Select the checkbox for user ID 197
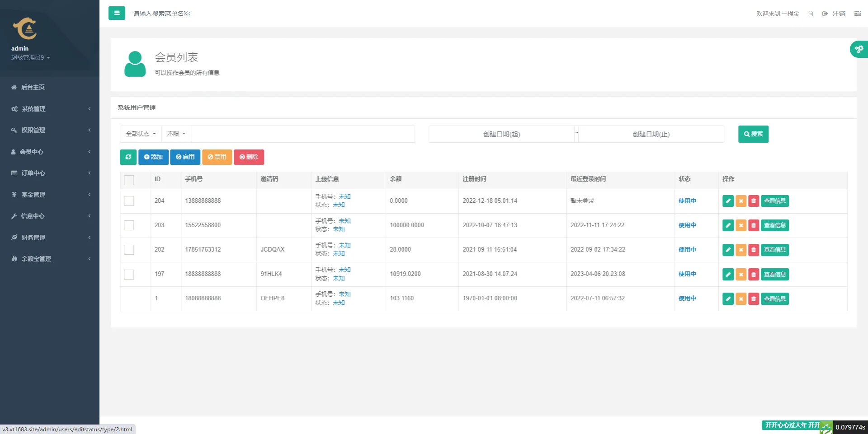The image size is (868, 434). 129,274
